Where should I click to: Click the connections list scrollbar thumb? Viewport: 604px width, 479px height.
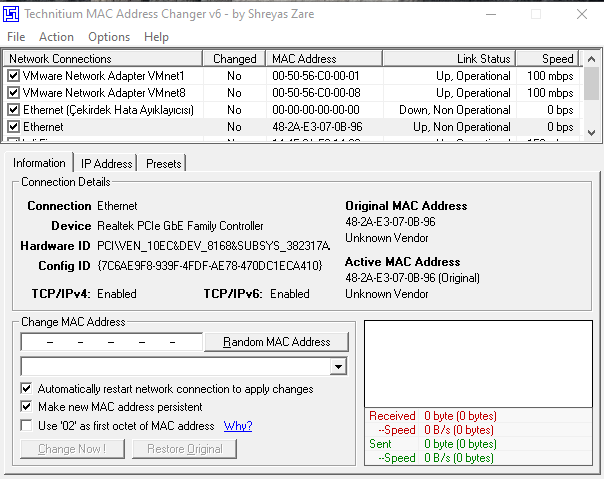592,83
